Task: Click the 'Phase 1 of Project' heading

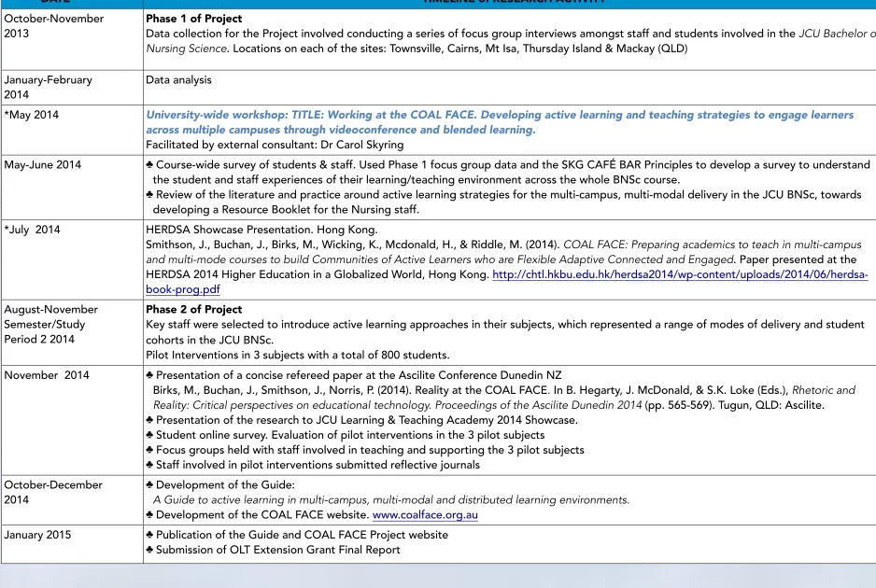Action: point(194,19)
